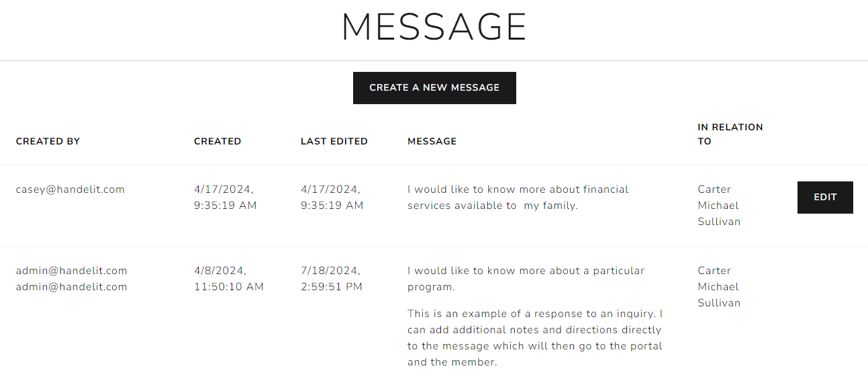Click the In Relation To column header
The height and width of the screenshot is (389, 868).
pos(730,134)
